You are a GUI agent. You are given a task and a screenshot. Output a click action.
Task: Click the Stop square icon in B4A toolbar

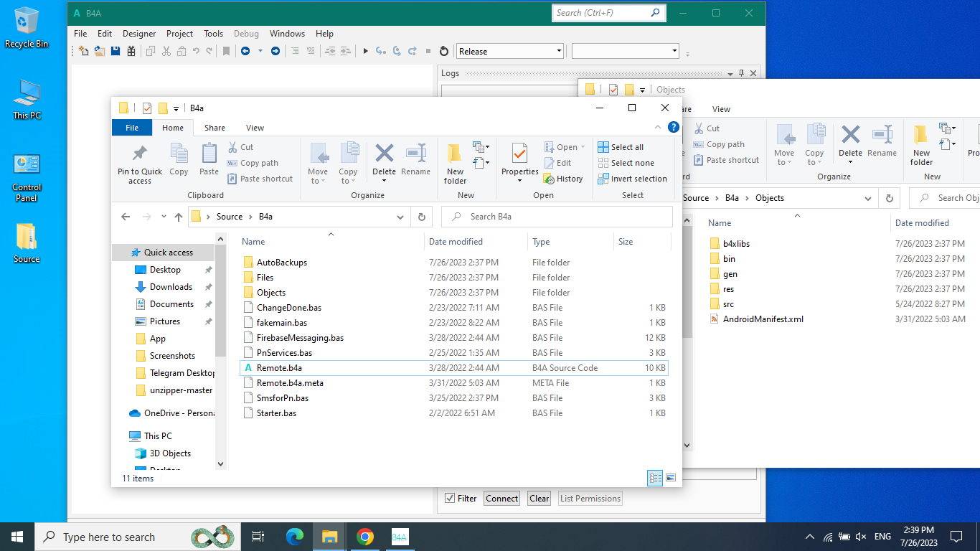428,51
